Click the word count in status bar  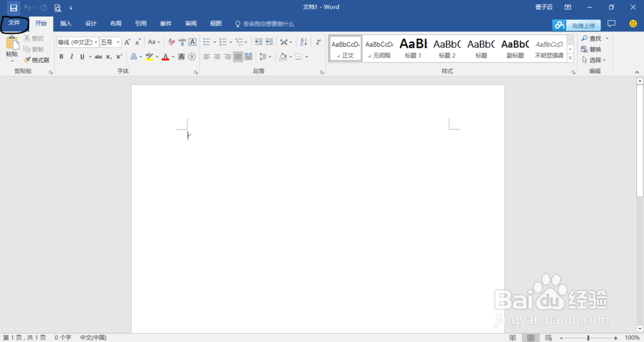click(63, 337)
